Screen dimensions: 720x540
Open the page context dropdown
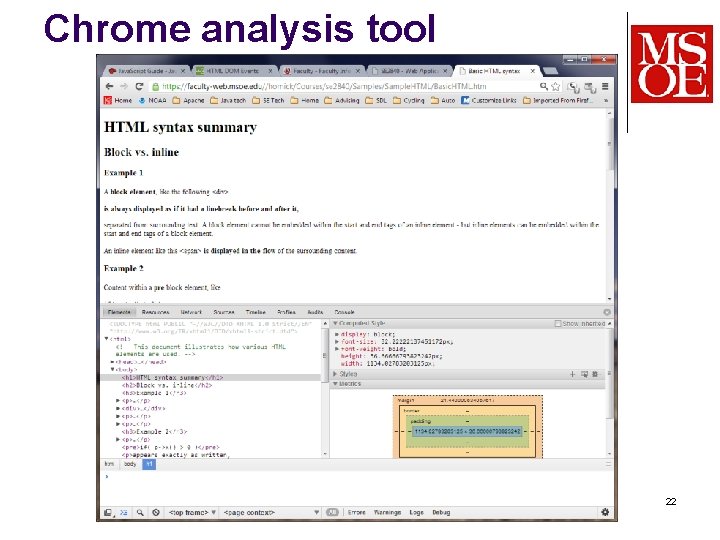[x=271, y=512]
